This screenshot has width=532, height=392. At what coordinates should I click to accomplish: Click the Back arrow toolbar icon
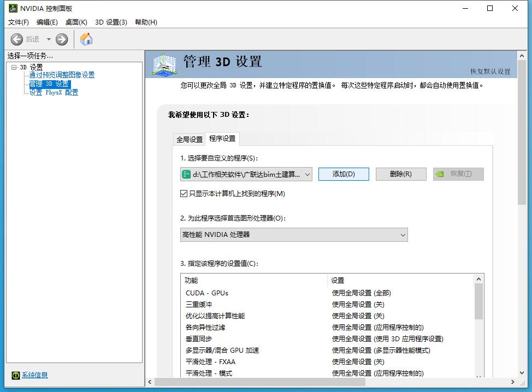16,39
